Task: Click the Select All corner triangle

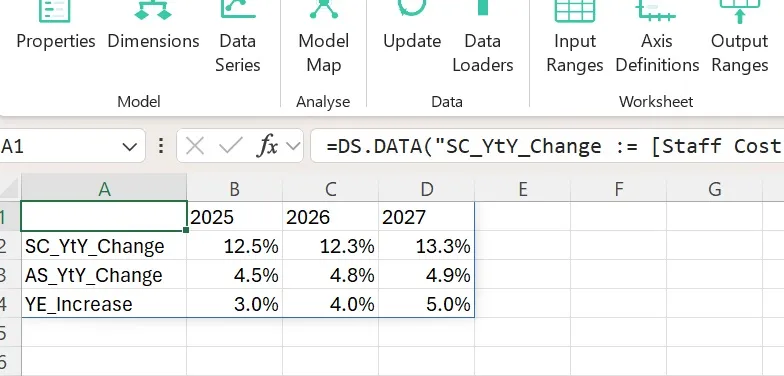Action: pos(10,188)
